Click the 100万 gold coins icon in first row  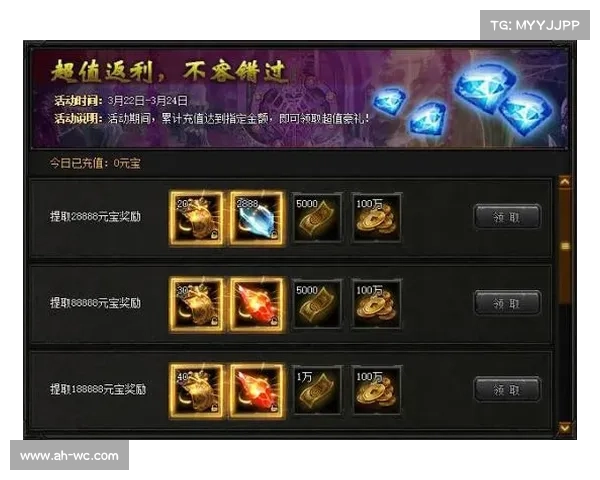[377, 218]
